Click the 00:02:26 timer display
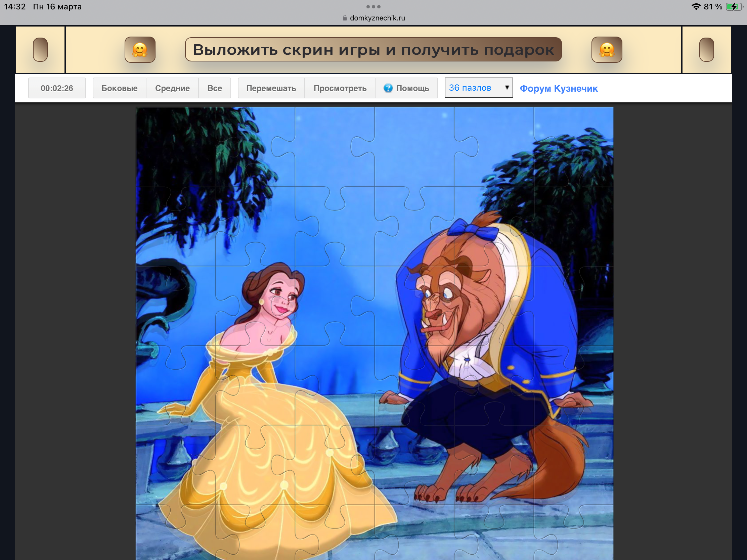This screenshot has height=560, width=747. click(57, 88)
